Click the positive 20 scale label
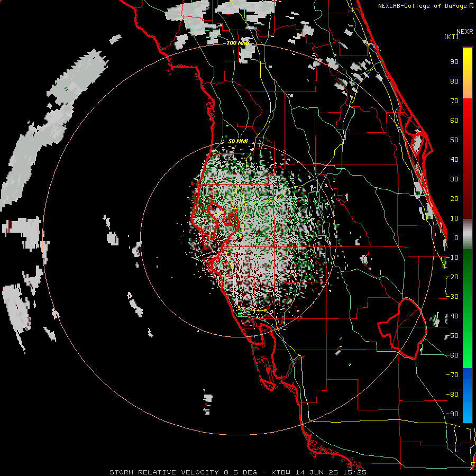Image resolution: width=476 pixels, height=476 pixels. click(454, 198)
